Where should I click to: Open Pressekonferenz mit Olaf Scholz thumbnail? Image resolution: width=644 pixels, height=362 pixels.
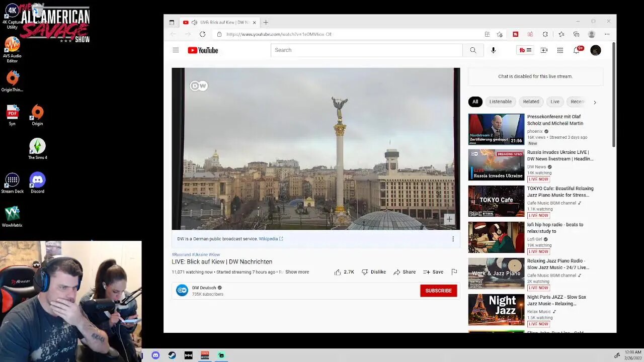tap(496, 129)
